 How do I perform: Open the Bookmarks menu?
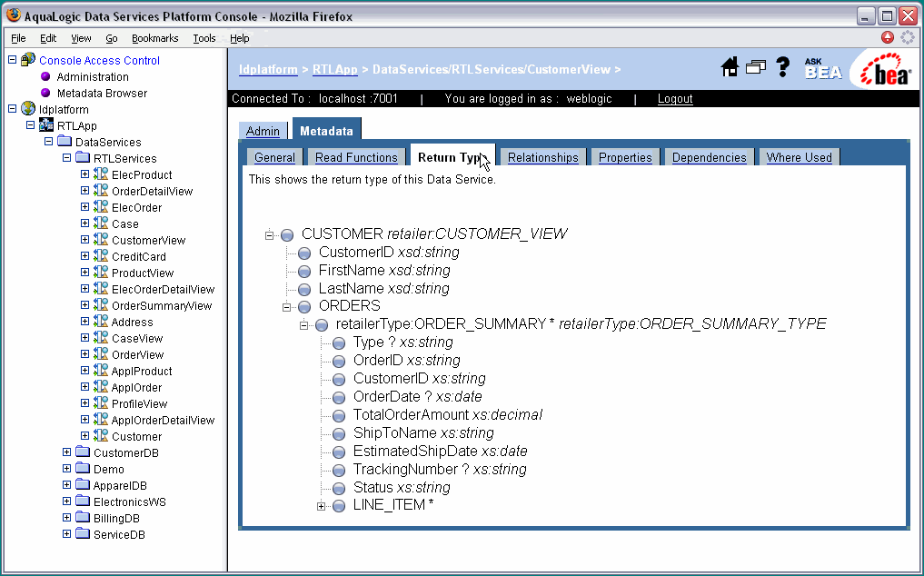coord(155,38)
